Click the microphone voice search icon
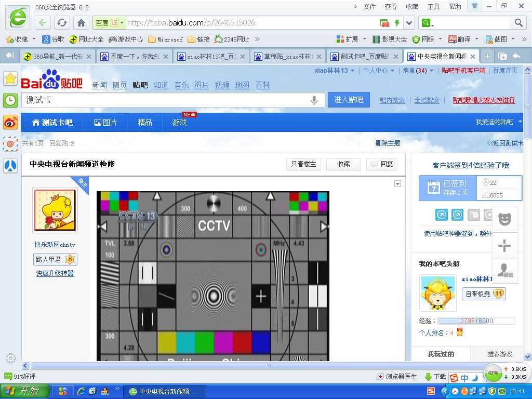 tap(314, 100)
